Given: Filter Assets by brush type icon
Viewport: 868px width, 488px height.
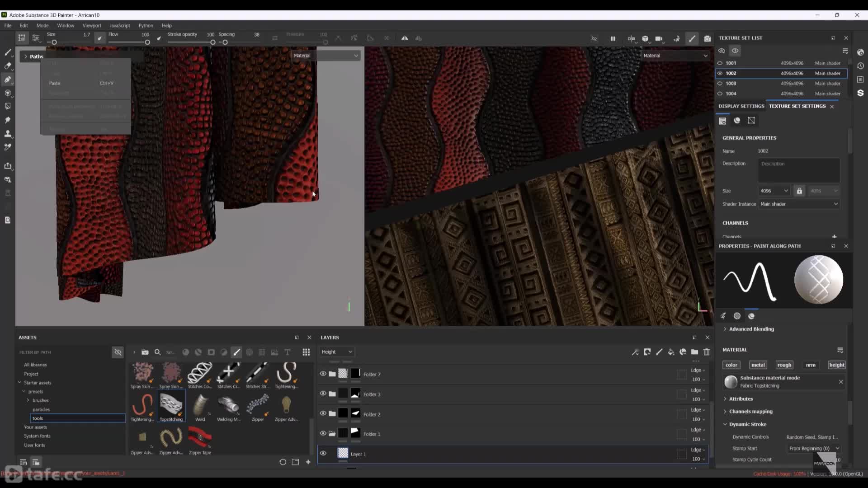Looking at the screenshot, I should pyautogui.click(x=236, y=352).
